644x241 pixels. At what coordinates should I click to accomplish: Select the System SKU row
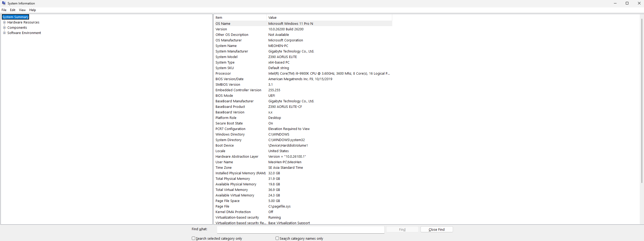pyautogui.click(x=303, y=68)
